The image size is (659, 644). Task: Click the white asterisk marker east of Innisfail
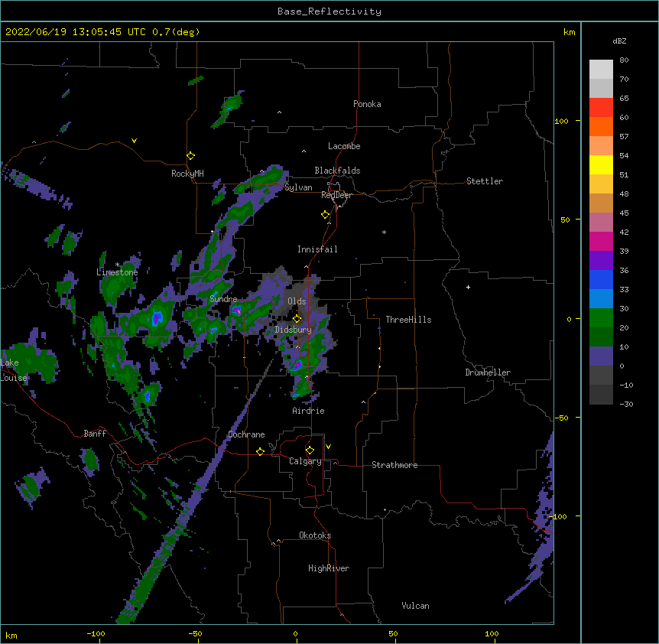(x=384, y=233)
